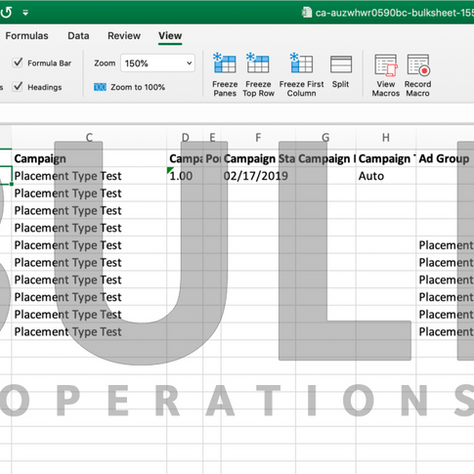The image size is (474, 474).
Task: Click the Freeze First Column icon
Action: tap(301, 63)
